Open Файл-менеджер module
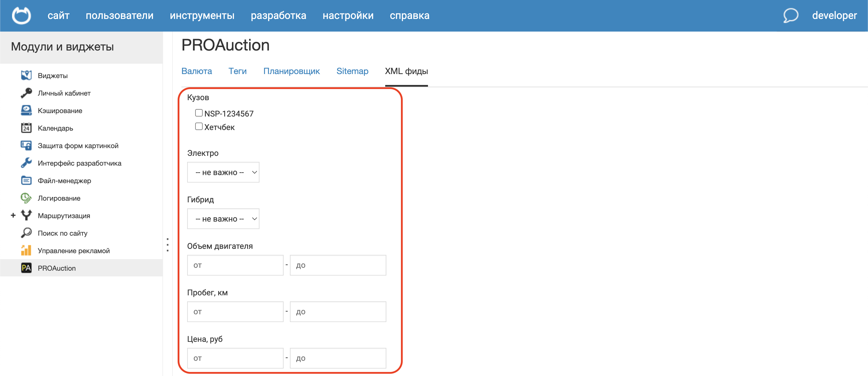This screenshot has width=868, height=376. [x=64, y=181]
